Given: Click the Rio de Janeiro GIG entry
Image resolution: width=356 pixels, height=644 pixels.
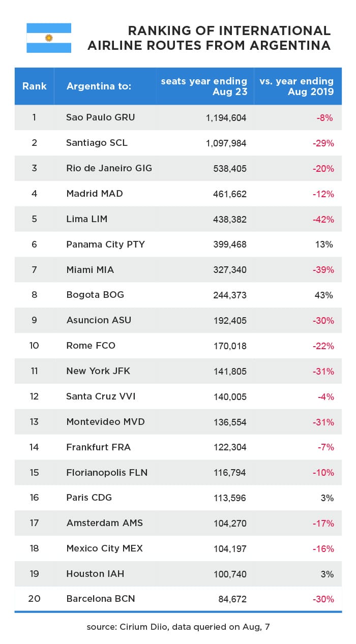Looking at the screenshot, I should click(109, 168).
